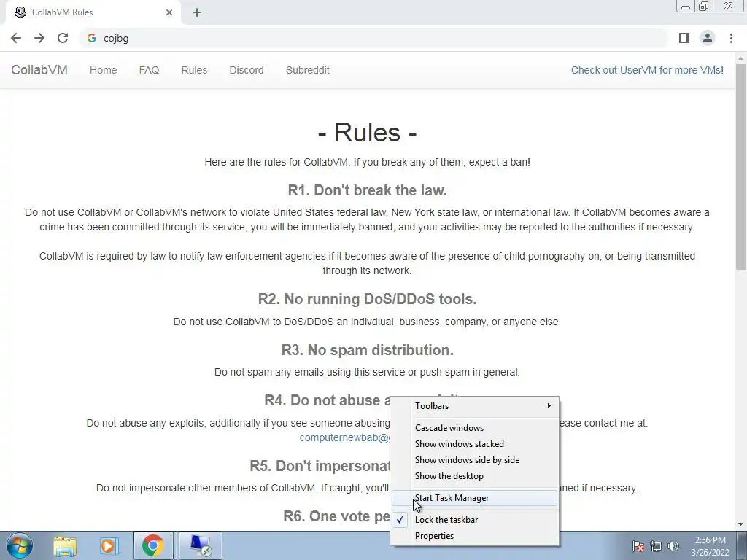Visit the Subreddit nav link
Image resolution: width=747 pixels, height=560 pixels.
[308, 70]
